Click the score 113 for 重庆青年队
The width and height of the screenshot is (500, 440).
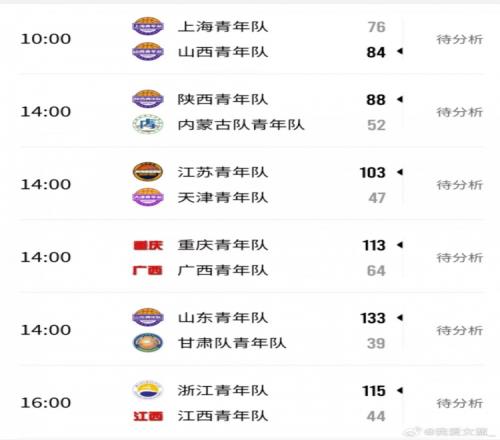point(374,246)
